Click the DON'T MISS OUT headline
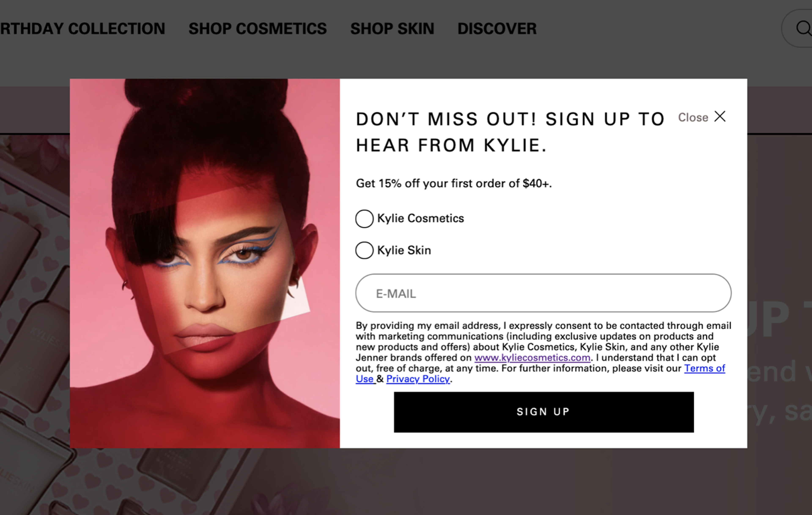The width and height of the screenshot is (812, 515). [x=509, y=132]
